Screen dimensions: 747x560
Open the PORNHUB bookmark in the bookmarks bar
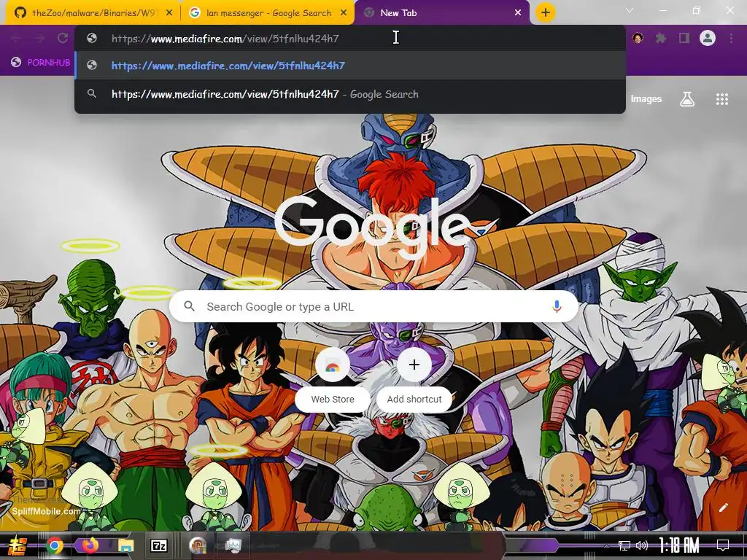(41, 63)
